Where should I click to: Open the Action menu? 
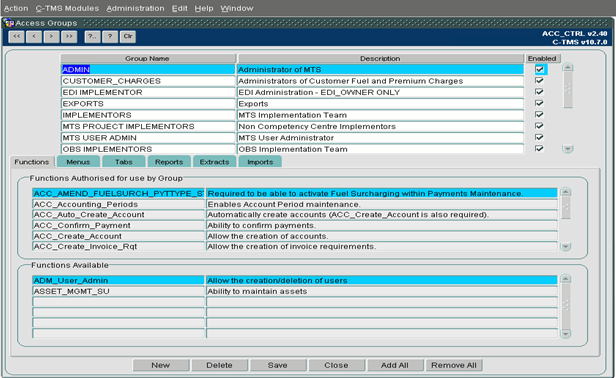[x=16, y=8]
